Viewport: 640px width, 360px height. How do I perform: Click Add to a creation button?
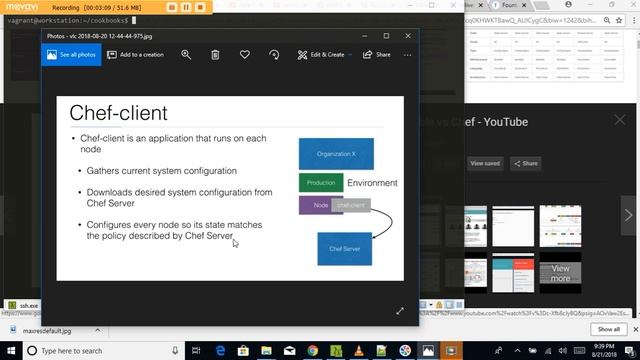[136, 55]
